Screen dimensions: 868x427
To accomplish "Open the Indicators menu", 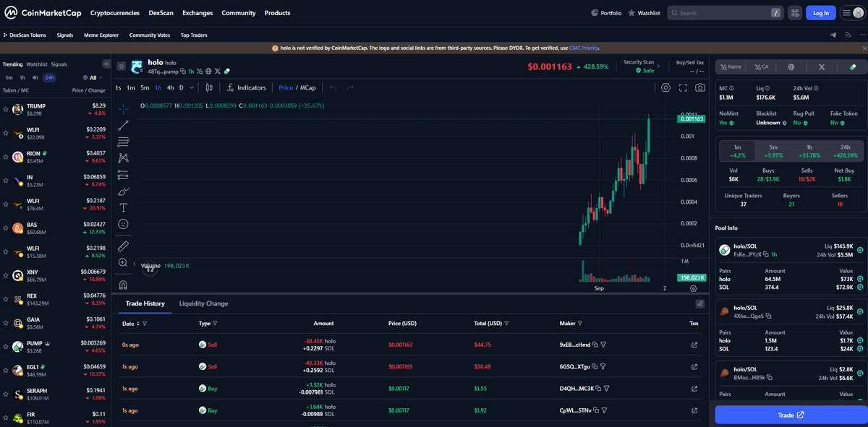I will pyautogui.click(x=246, y=87).
